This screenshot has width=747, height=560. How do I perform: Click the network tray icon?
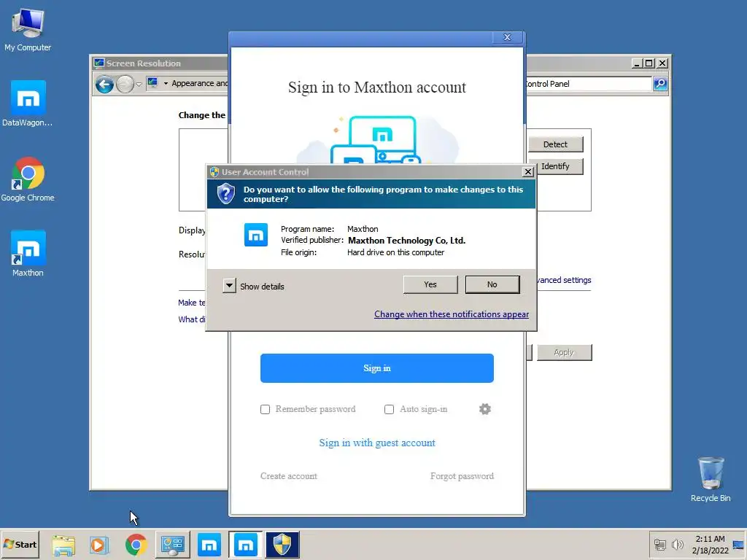coord(659,544)
